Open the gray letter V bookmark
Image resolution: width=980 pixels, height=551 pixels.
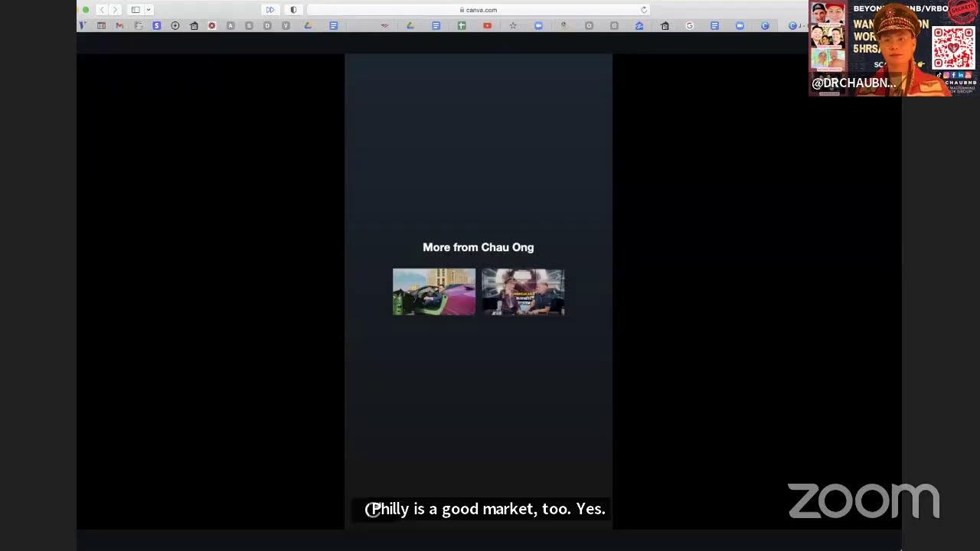point(286,25)
